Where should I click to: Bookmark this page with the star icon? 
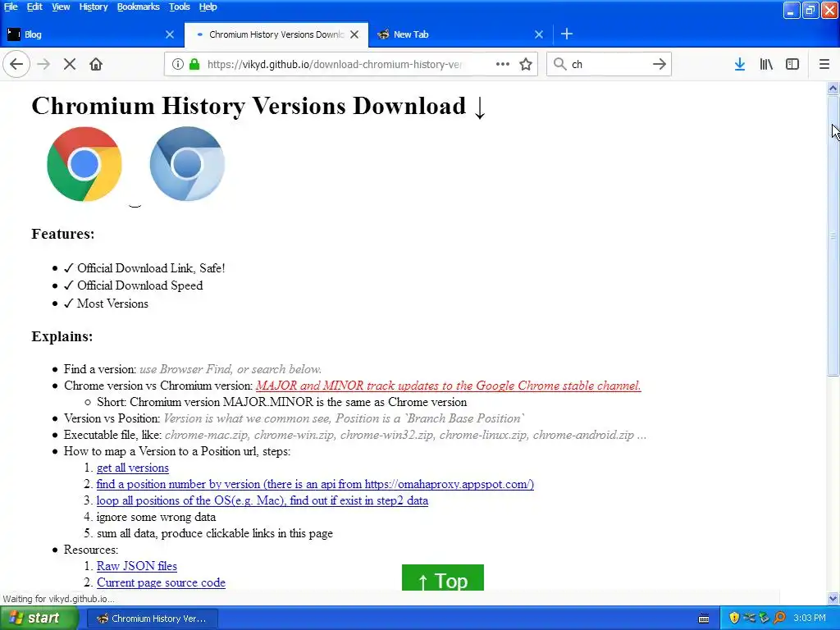click(x=526, y=64)
